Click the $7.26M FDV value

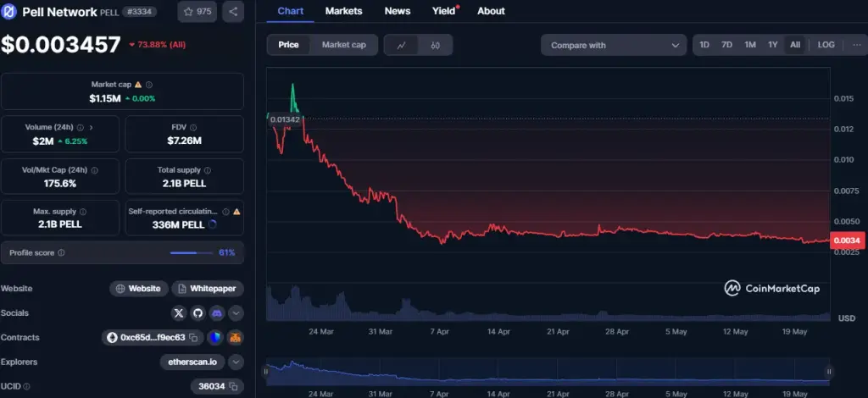(184, 141)
